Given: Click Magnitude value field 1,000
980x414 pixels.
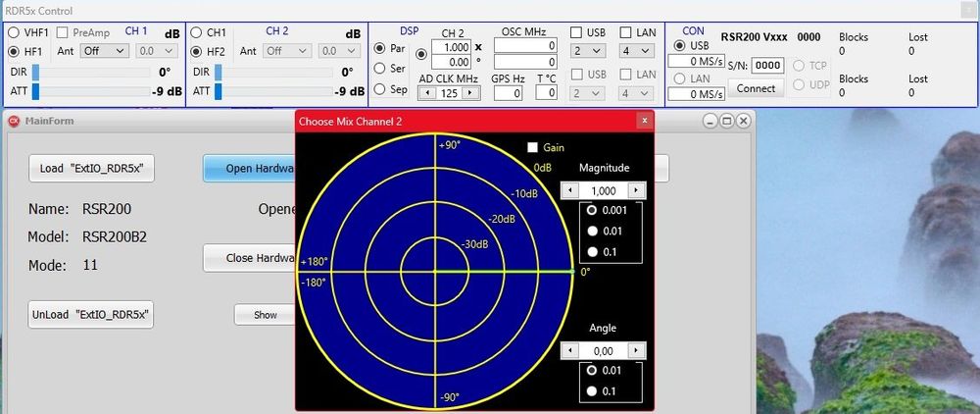Looking at the screenshot, I should (x=603, y=190).
